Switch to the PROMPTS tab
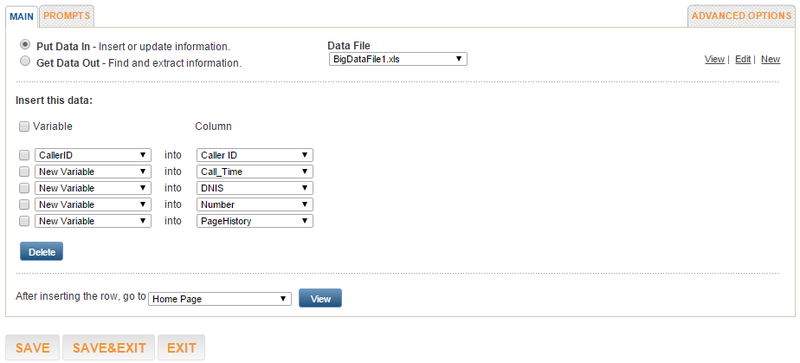Viewport: 800px width, 363px height. tap(67, 16)
